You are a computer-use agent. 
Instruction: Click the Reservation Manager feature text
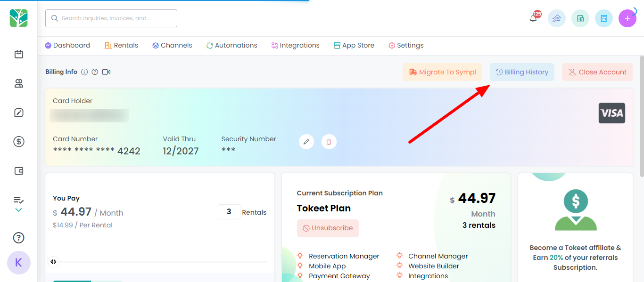point(344,256)
